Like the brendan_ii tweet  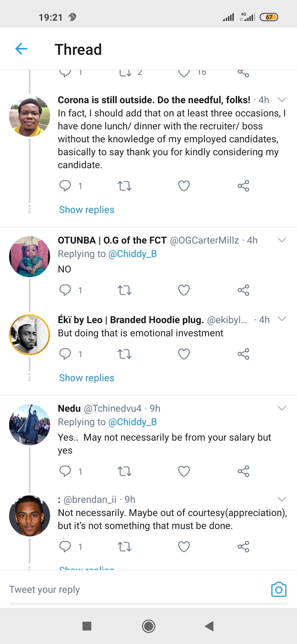(184, 547)
